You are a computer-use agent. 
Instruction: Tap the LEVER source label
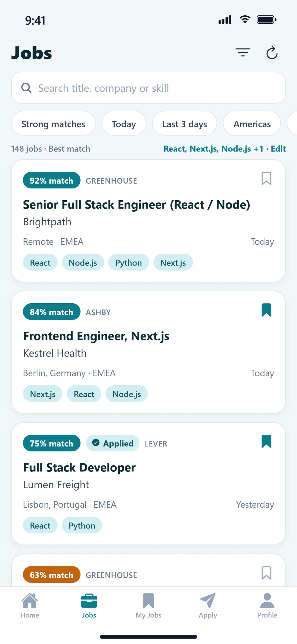(156, 444)
